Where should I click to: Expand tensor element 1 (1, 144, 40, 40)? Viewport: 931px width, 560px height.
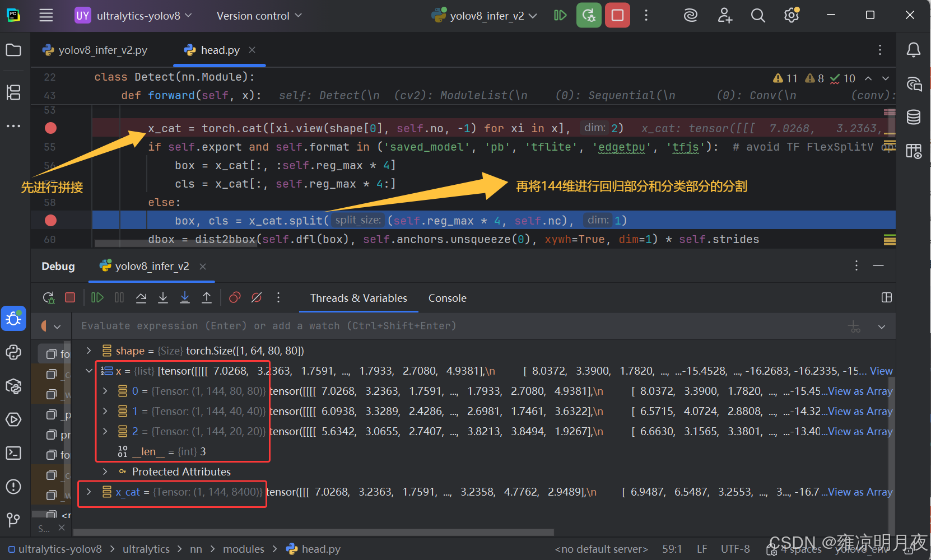[x=105, y=411]
